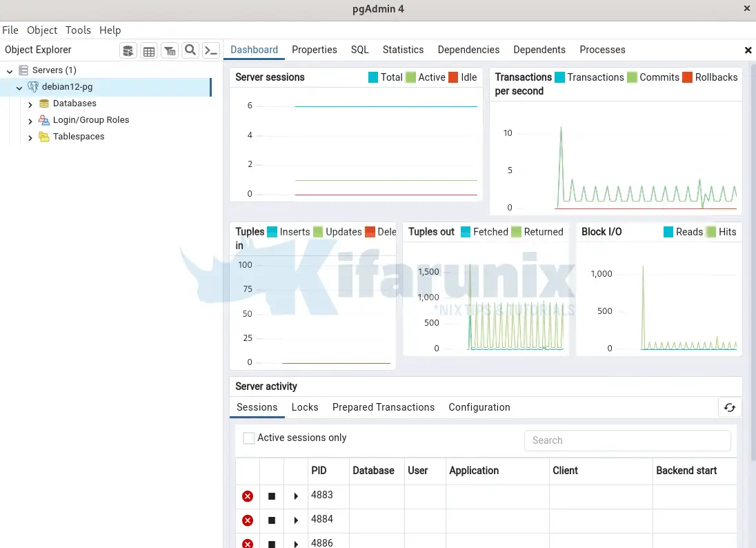The width and height of the screenshot is (756, 548).
Task: Open the View Data toolbar icon
Action: [x=149, y=50]
